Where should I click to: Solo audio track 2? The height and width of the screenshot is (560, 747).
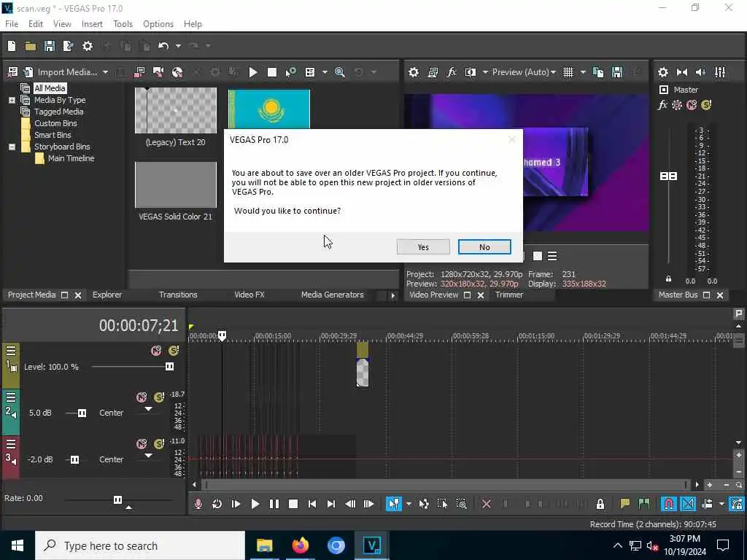(159, 397)
